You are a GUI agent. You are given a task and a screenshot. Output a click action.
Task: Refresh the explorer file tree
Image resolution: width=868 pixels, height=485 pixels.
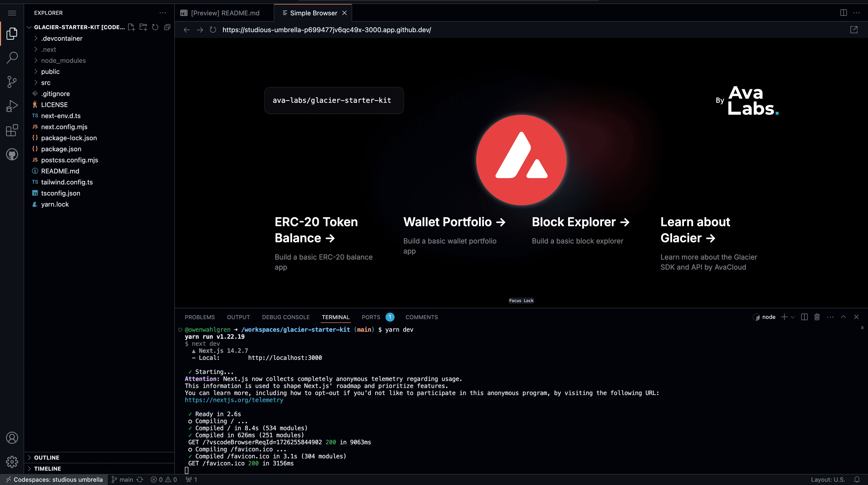(x=155, y=27)
